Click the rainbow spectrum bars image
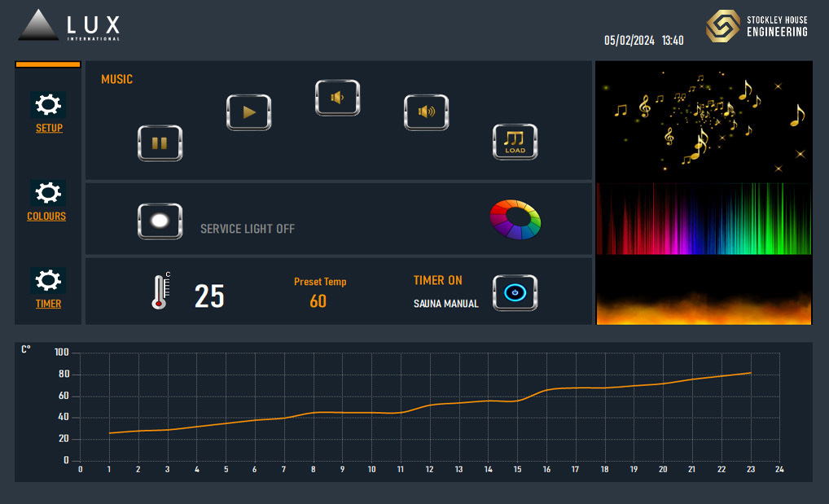829x504 pixels. 704,219
